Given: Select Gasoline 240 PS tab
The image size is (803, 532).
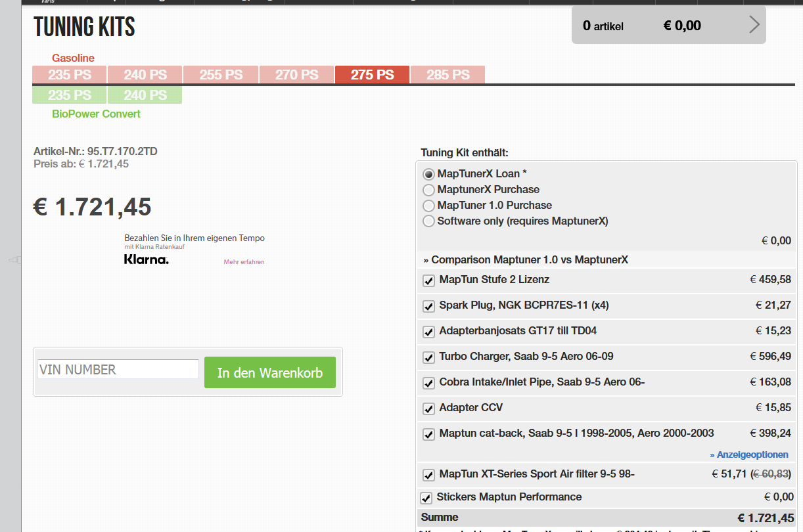Looking at the screenshot, I should click(145, 75).
